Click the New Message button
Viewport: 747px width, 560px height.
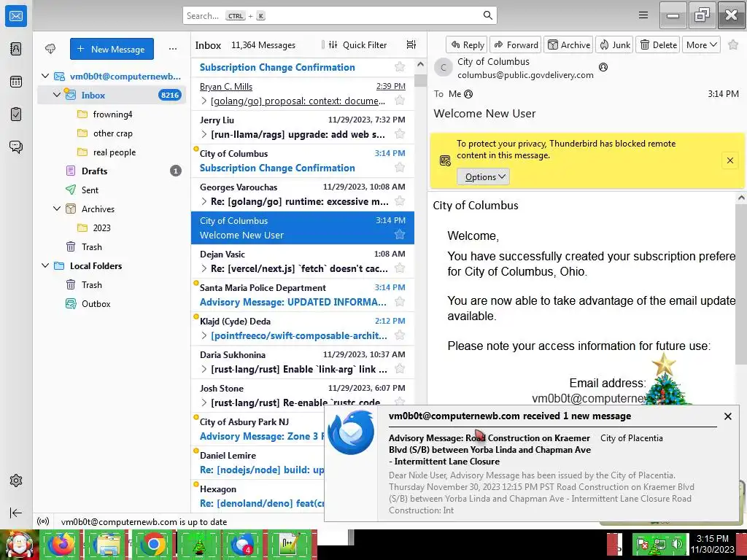point(112,49)
